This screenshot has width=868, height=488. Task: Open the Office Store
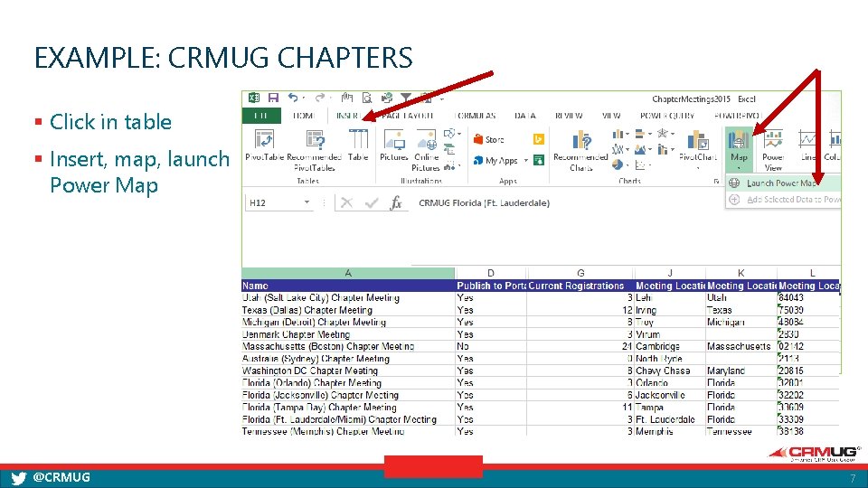[x=489, y=139]
